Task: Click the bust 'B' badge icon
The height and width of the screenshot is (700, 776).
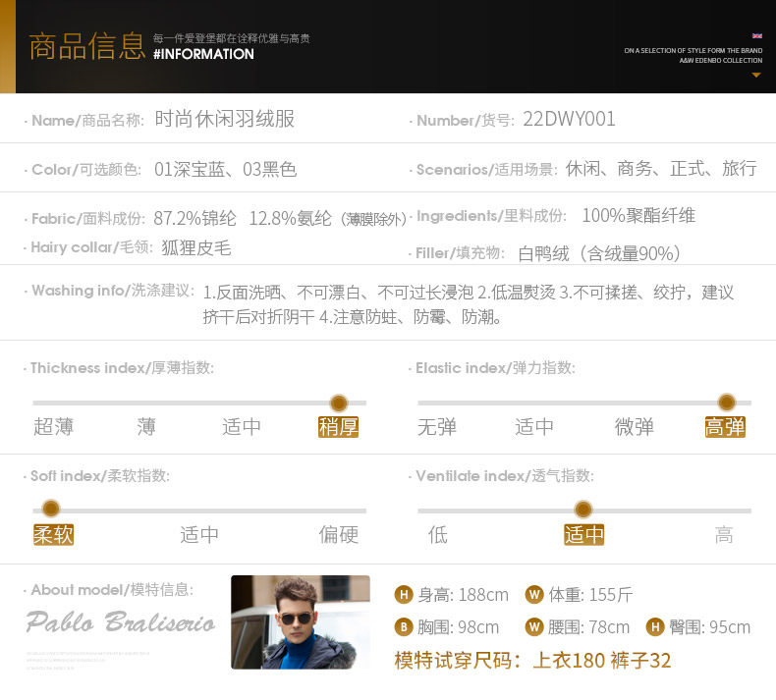Action: [x=404, y=627]
